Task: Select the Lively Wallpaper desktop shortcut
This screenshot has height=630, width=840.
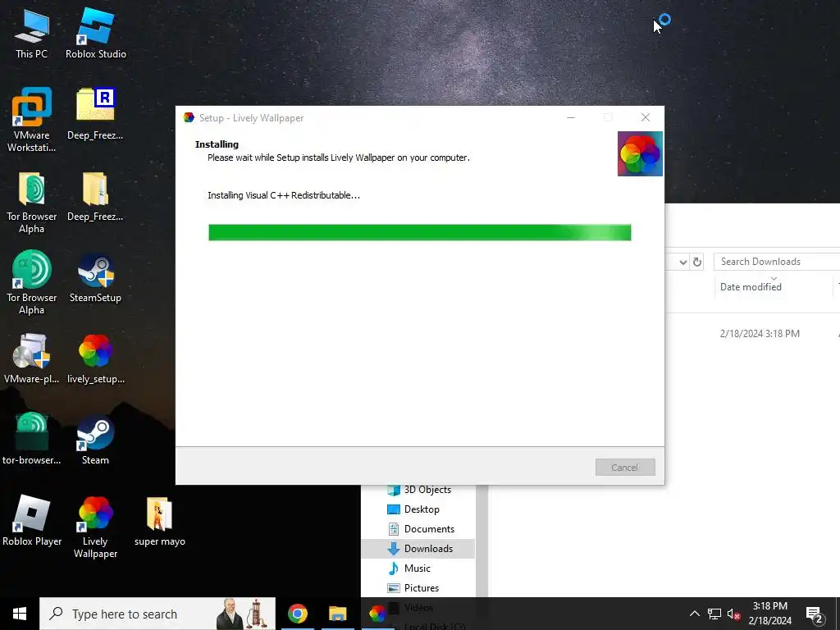Action: [x=95, y=527]
